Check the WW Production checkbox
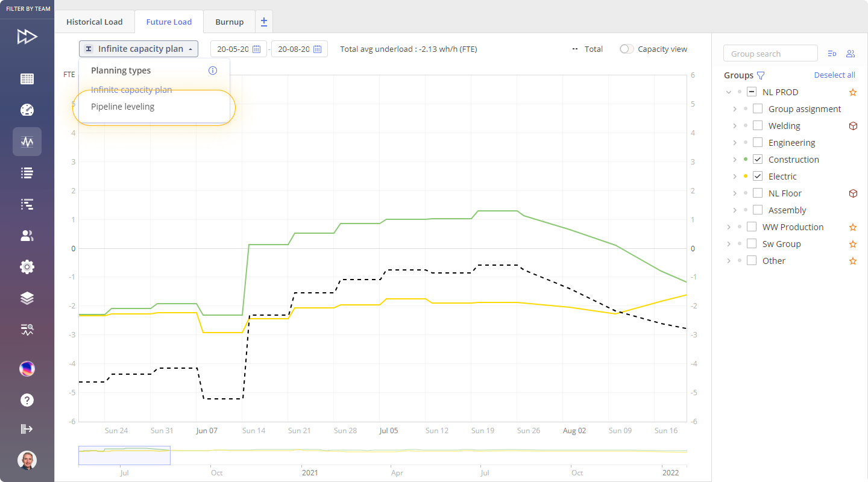This screenshot has height=482, width=868. point(752,227)
